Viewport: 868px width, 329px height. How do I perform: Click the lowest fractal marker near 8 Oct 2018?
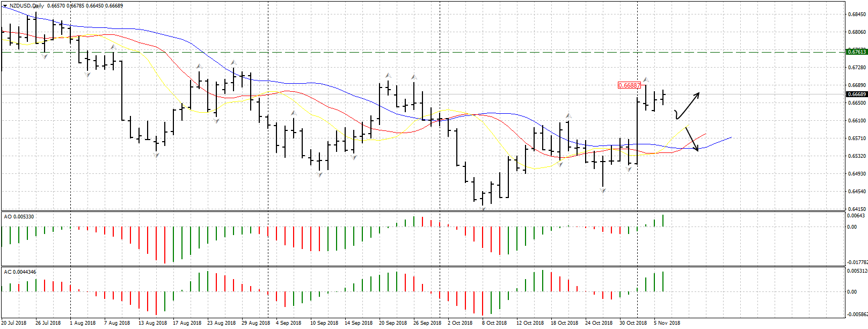coord(483,208)
